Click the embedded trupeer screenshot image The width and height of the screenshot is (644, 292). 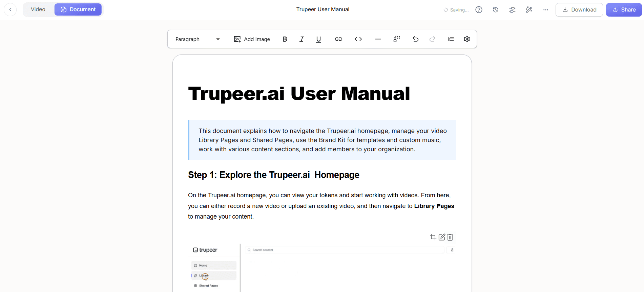pos(322,268)
